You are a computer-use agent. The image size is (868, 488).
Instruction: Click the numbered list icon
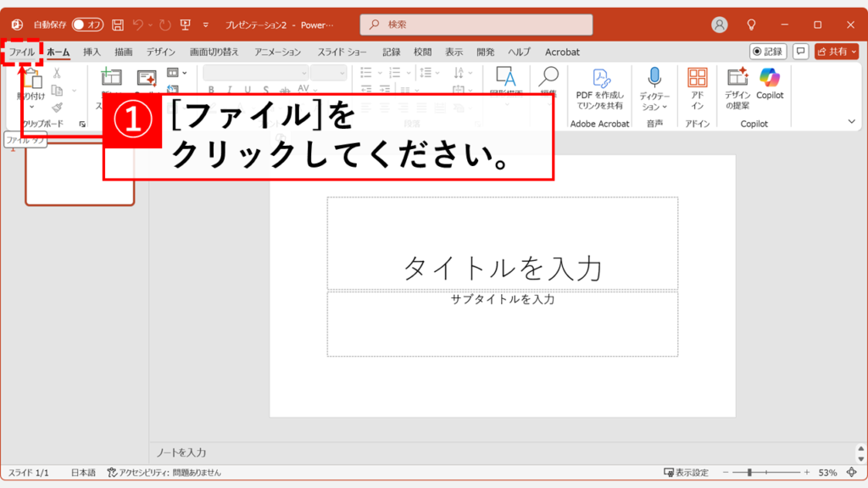click(x=395, y=73)
